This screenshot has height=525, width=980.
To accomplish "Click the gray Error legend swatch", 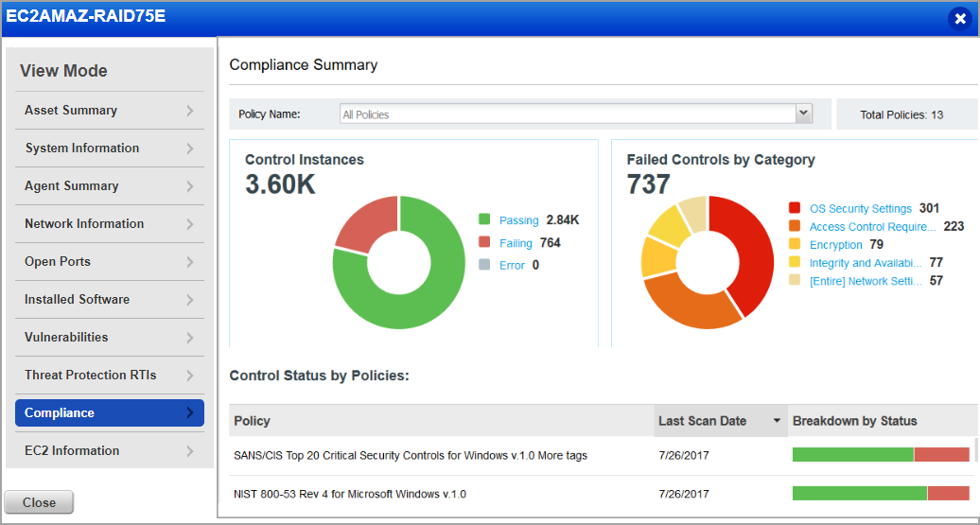I will [484, 265].
